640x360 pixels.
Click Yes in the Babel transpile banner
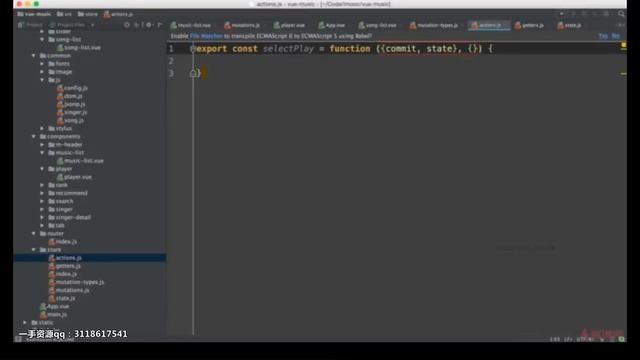point(603,36)
